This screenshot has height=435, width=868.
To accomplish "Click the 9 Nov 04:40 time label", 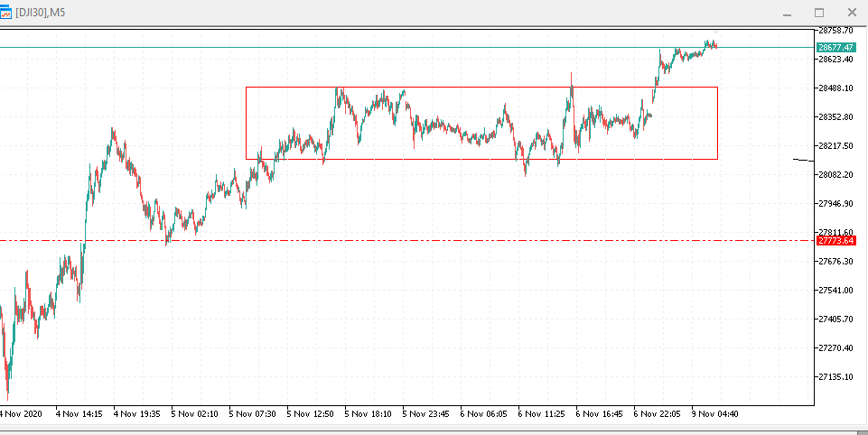I will pos(714,413).
